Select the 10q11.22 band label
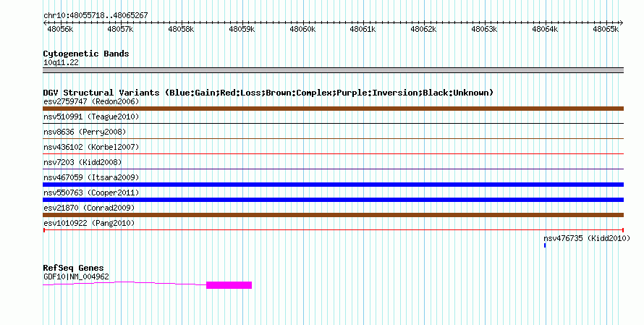 pos(61,62)
